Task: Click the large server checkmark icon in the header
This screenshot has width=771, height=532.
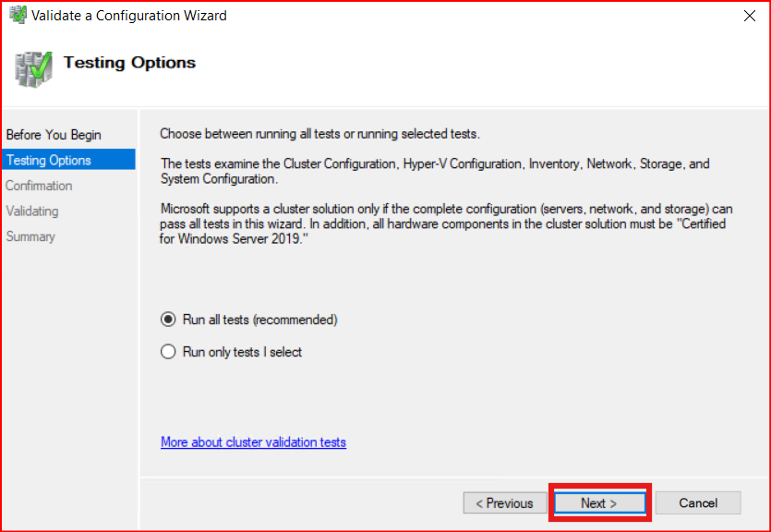Action: point(33,66)
